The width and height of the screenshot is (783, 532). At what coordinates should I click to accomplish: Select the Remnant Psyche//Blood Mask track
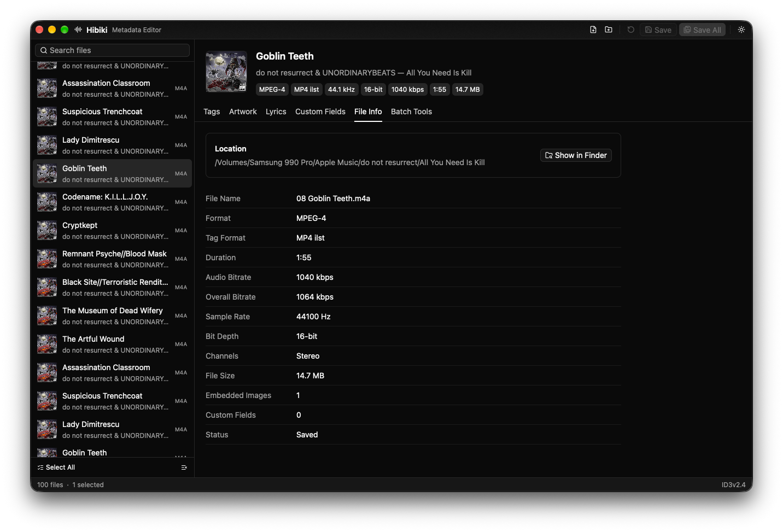112,259
